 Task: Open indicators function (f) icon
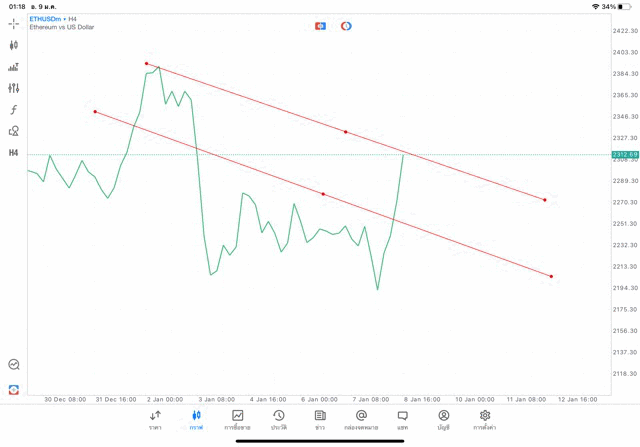(x=14, y=110)
